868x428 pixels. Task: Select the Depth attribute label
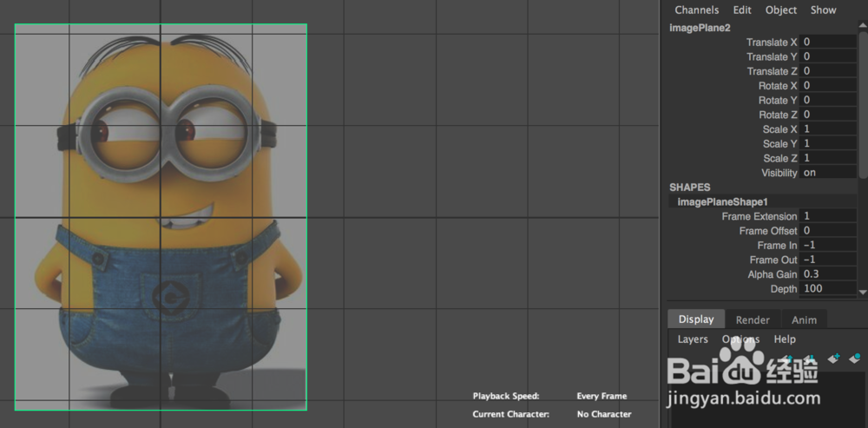[784, 289]
